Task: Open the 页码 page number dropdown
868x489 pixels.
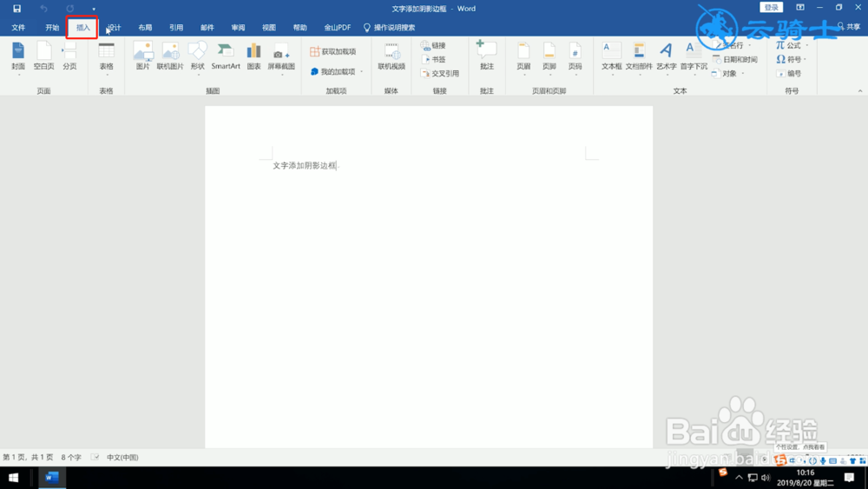Action: pyautogui.click(x=575, y=57)
